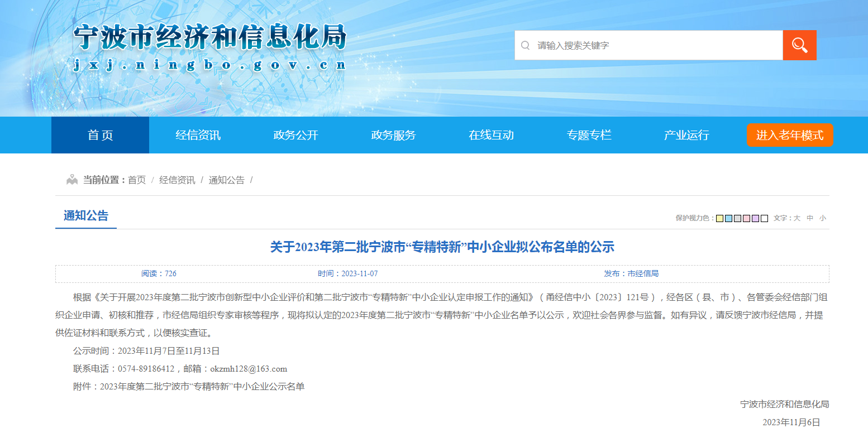Select the lavender eye-protection color swatch
This screenshot has width=868, height=433.
point(756,218)
